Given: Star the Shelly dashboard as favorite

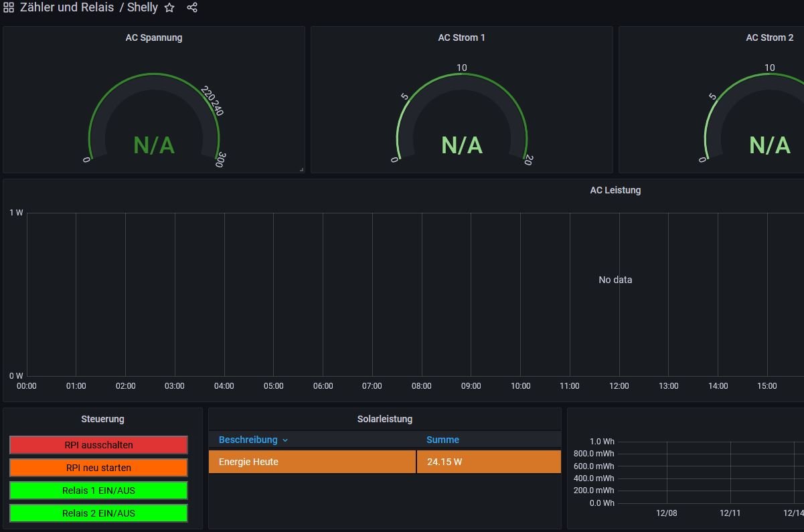Looking at the screenshot, I should [169, 8].
